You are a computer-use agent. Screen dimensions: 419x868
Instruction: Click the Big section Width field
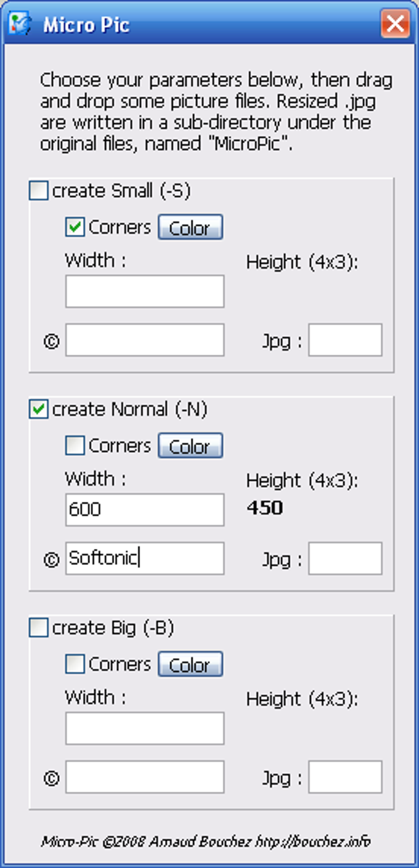point(145,728)
